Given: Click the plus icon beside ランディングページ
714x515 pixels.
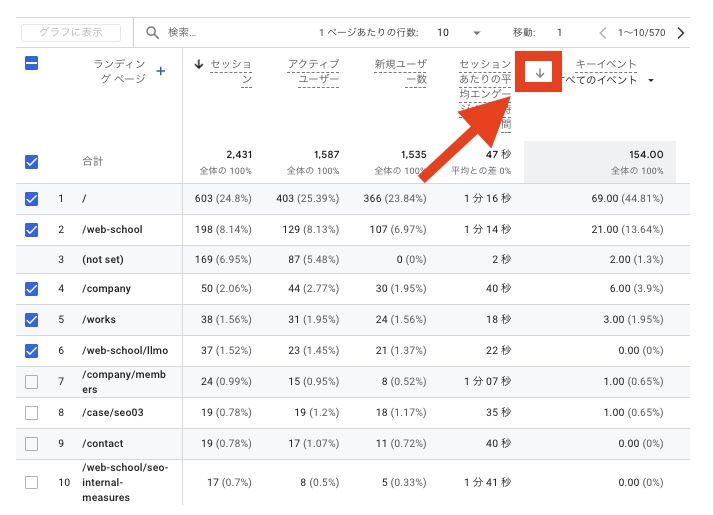Looking at the screenshot, I should coord(161,71).
